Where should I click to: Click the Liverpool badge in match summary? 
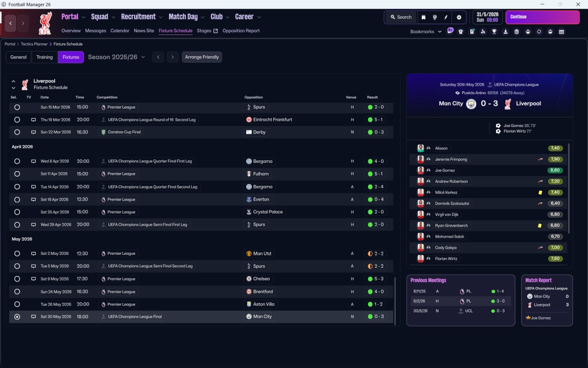tap(508, 104)
